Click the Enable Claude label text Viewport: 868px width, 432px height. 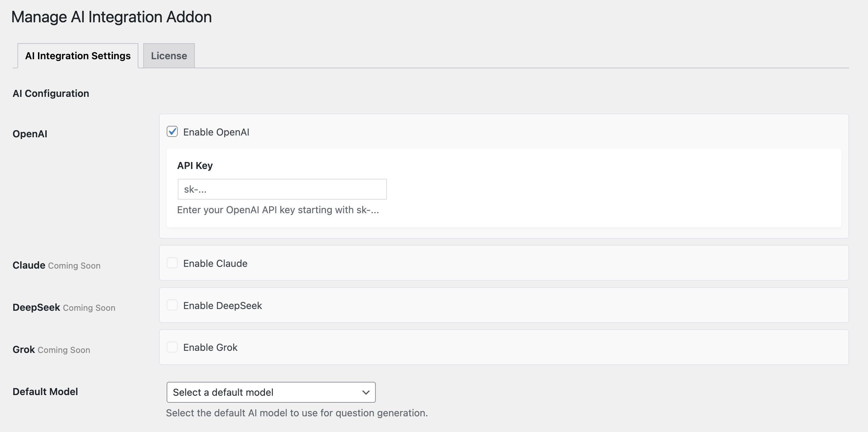[215, 264]
